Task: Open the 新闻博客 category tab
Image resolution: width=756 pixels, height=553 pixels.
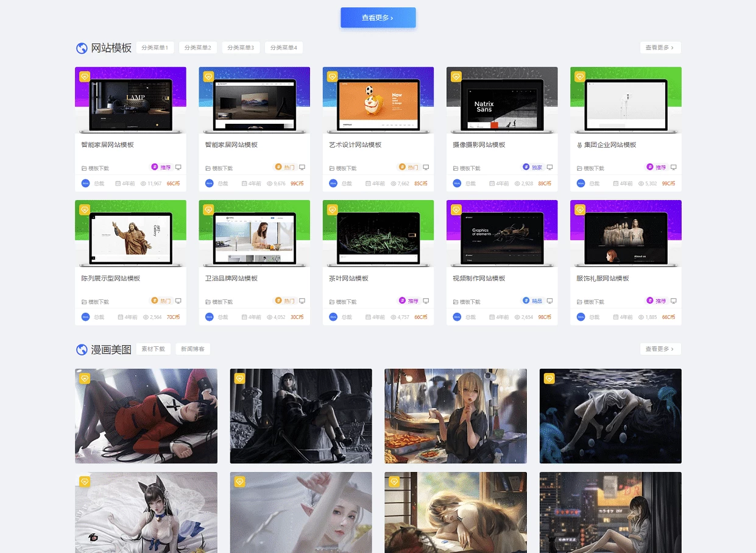Action: point(193,349)
